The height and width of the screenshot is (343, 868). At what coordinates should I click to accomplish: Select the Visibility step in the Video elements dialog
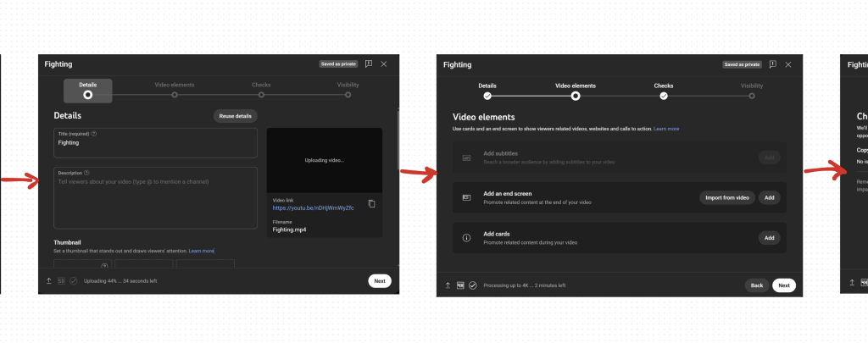click(x=751, y=95)
